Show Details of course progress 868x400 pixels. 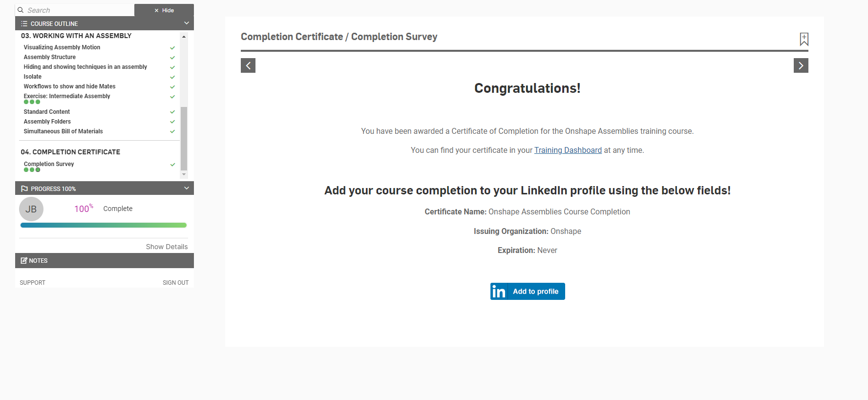167,247
